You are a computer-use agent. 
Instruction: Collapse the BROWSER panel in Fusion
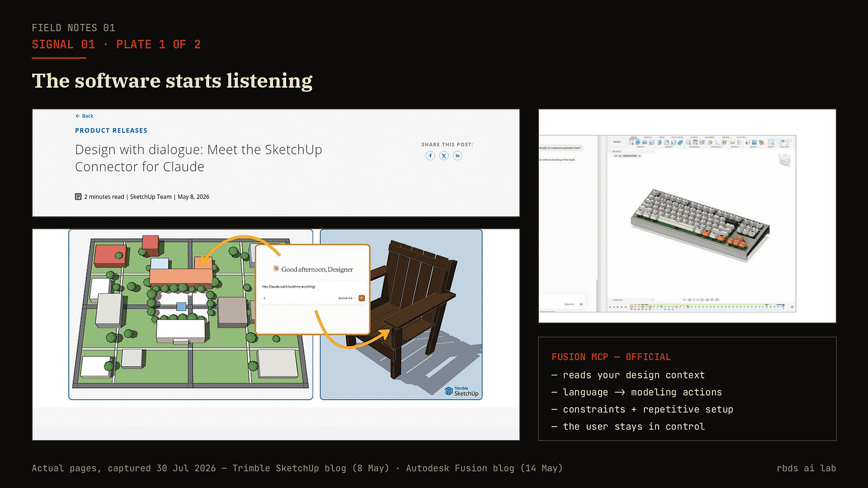click(652, 151)
